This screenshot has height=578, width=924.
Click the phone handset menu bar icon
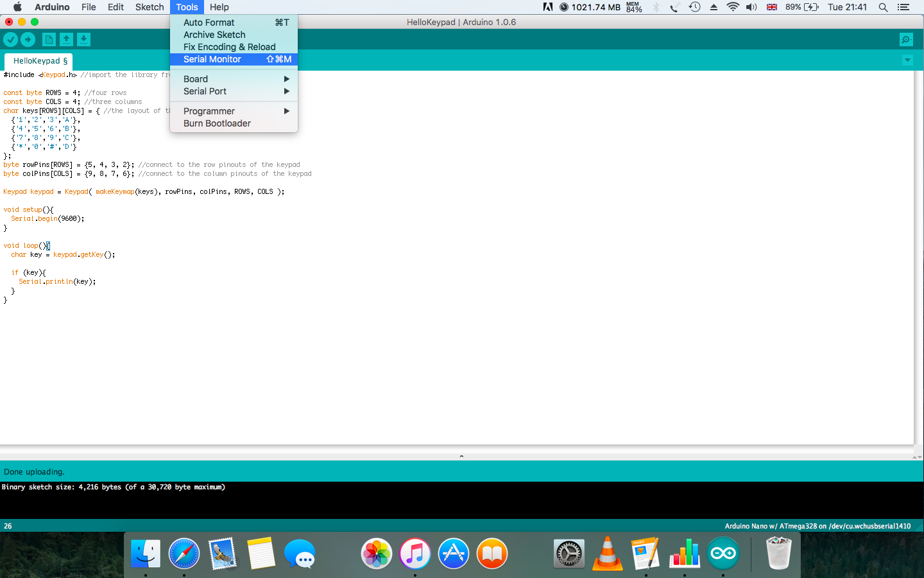(674, 7)
